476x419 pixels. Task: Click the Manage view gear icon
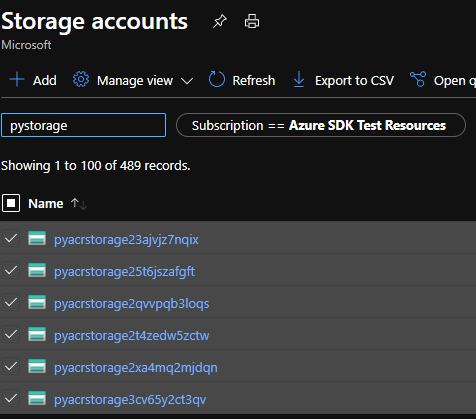81,80
